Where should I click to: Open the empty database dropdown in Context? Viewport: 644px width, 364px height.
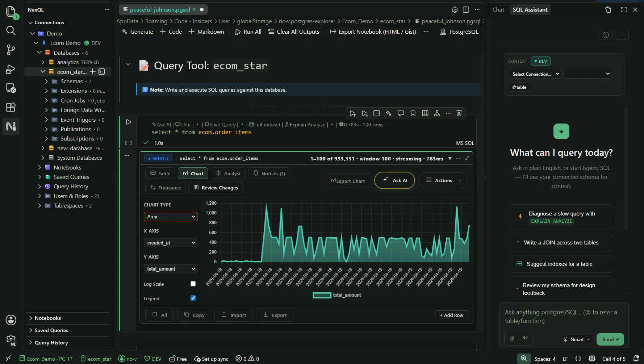587,74
